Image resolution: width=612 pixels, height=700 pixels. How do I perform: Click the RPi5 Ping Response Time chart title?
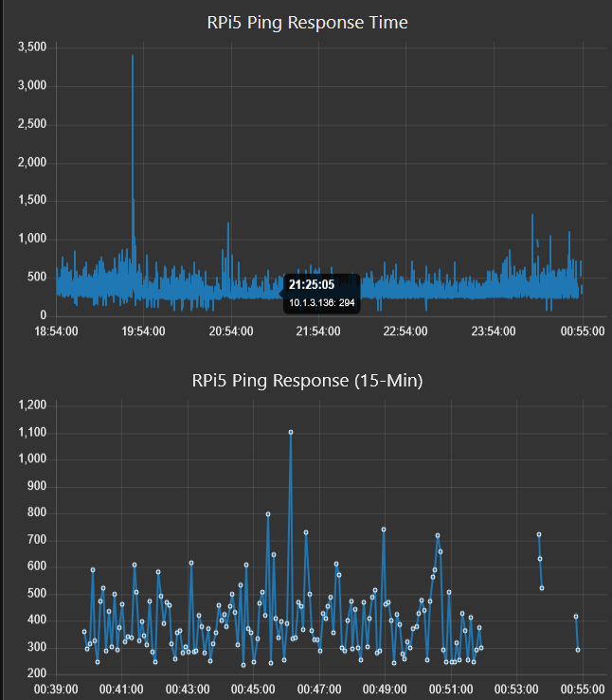tap(307, 23)
